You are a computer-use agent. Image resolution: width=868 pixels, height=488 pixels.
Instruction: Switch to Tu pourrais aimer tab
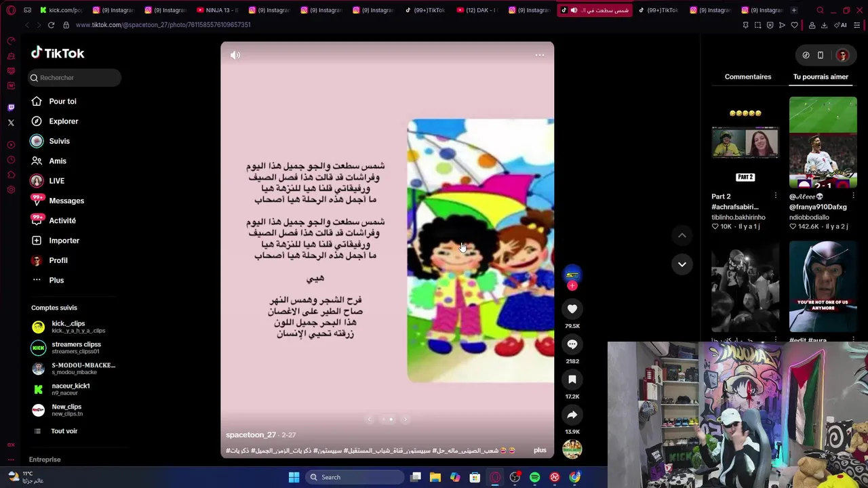point(821,77)
